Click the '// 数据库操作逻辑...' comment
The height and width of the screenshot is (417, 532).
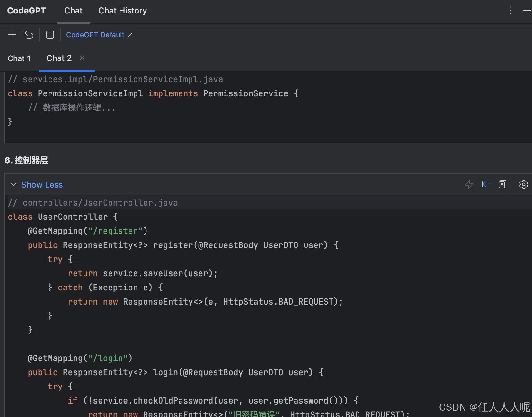pos(72,108)
